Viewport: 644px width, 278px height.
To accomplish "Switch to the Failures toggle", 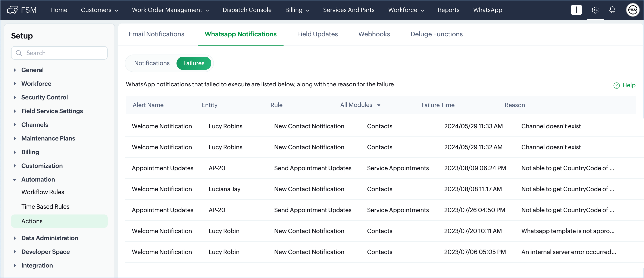I will [194, 63].
